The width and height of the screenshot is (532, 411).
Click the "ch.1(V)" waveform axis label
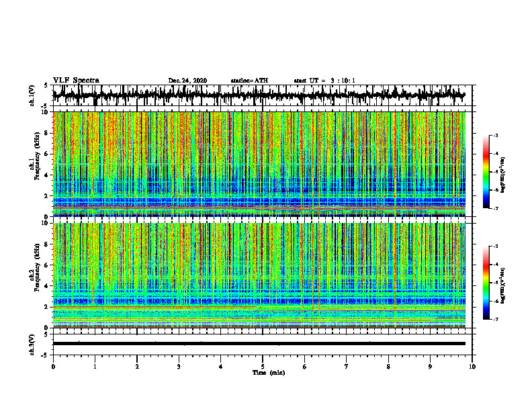[32, 95]
